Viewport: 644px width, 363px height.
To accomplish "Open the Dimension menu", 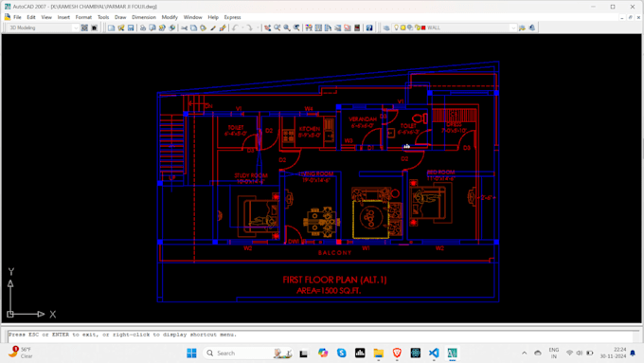I will [x=144, y=17].
